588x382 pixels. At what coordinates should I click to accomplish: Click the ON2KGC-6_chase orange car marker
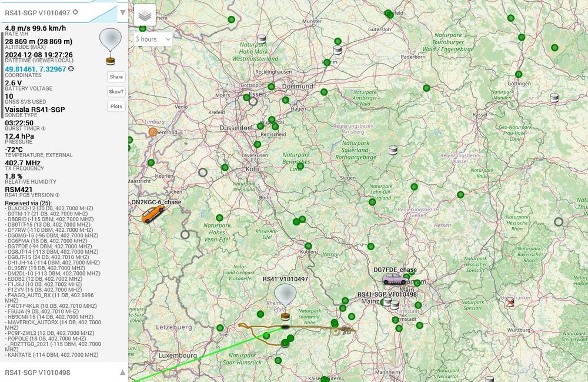coord(152,215)
